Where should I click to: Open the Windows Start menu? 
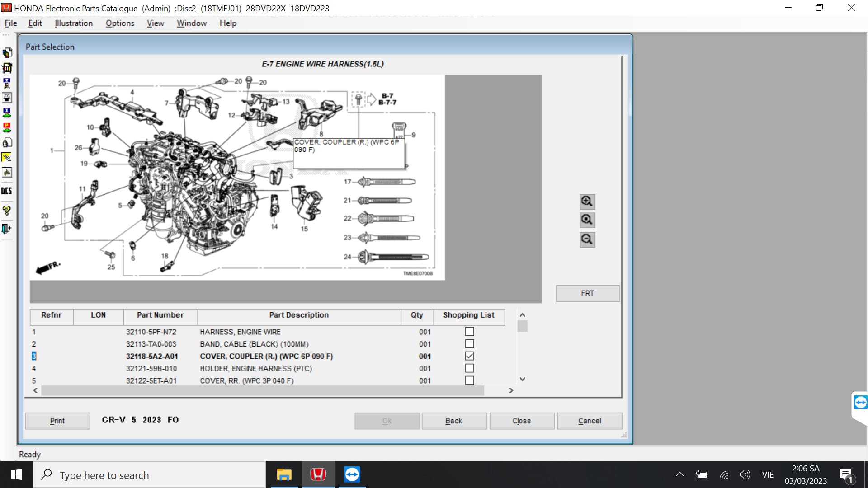tap(16, 474)
